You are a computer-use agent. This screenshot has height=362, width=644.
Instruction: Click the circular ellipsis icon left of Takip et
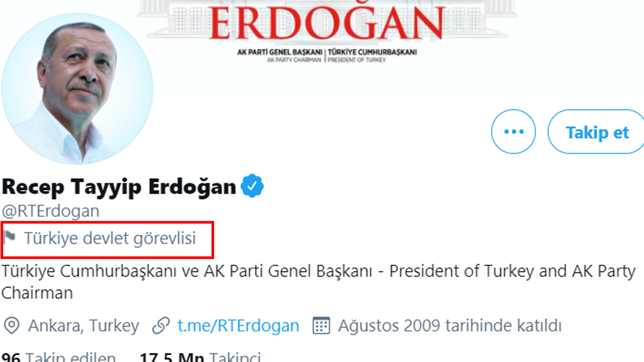click(514, 131)
